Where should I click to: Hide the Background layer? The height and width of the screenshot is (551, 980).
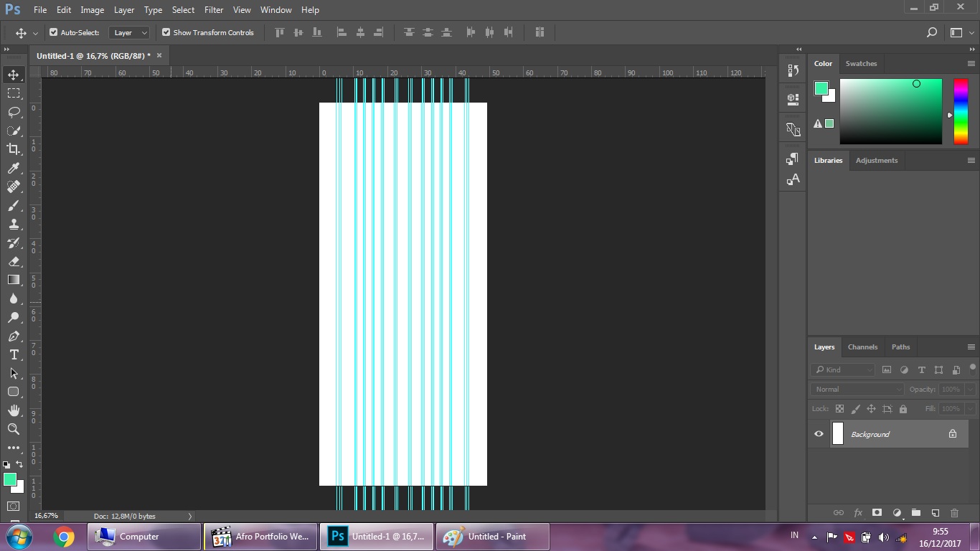[x=819, y=433]
